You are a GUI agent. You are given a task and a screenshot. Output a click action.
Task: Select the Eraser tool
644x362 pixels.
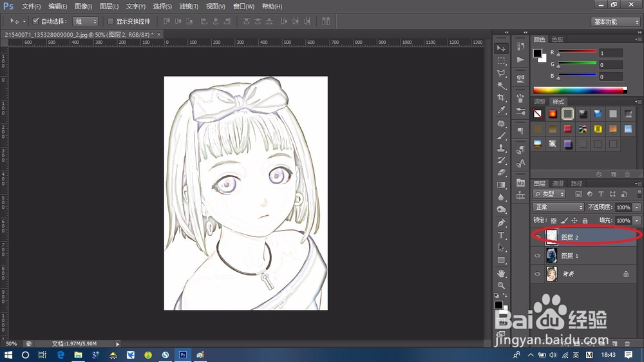point(501,173)
